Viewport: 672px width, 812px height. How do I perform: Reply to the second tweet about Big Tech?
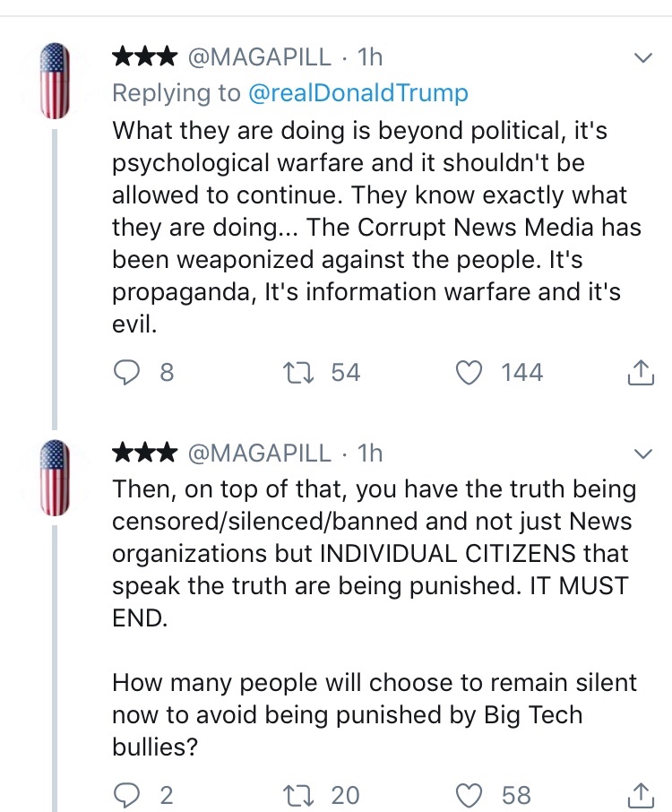tap(127, 794)
